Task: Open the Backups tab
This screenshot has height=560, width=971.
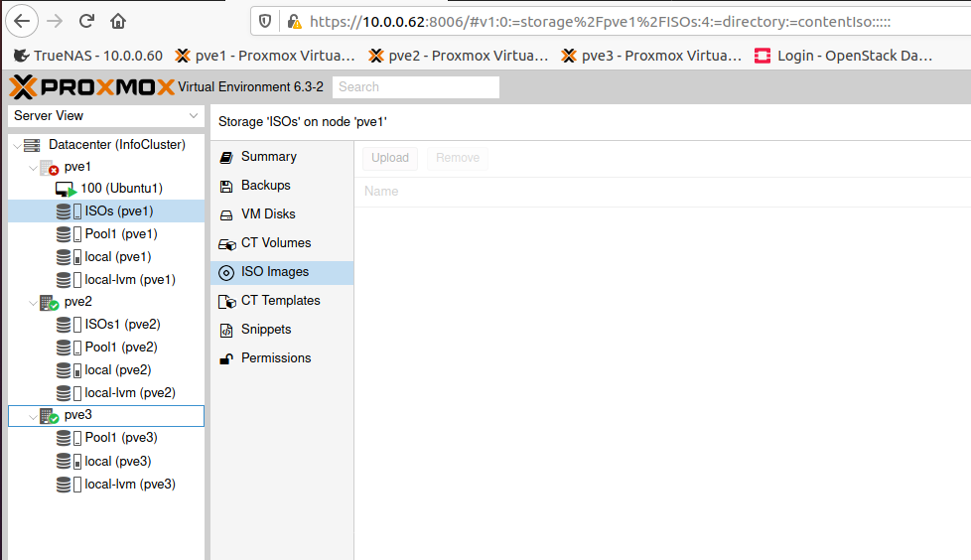Action: (x=282, y=186)
